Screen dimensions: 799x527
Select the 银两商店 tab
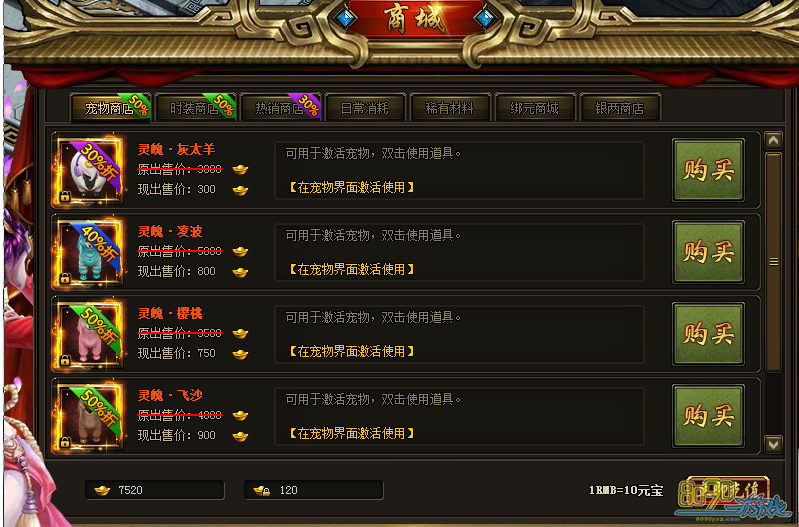click(x=620, y=108)
